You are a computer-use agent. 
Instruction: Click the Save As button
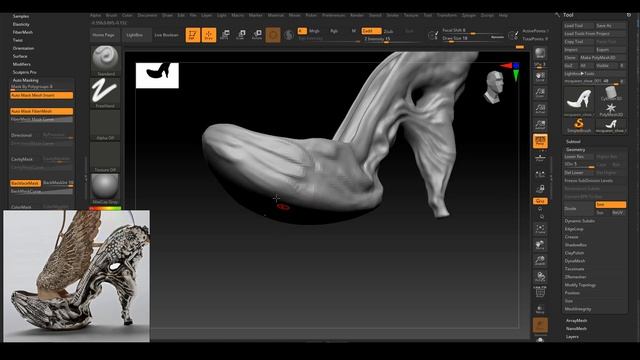coord(611,26)
